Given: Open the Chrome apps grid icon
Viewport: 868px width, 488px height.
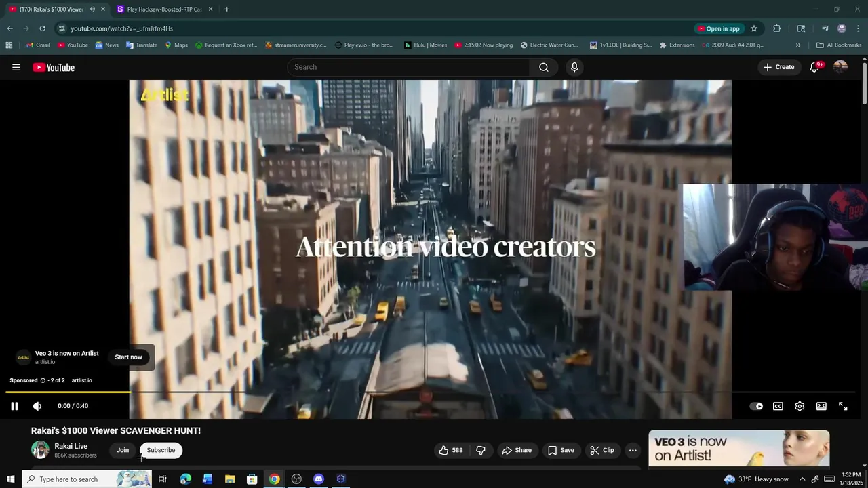Looking at the screenshot, I should click(9, 45).
